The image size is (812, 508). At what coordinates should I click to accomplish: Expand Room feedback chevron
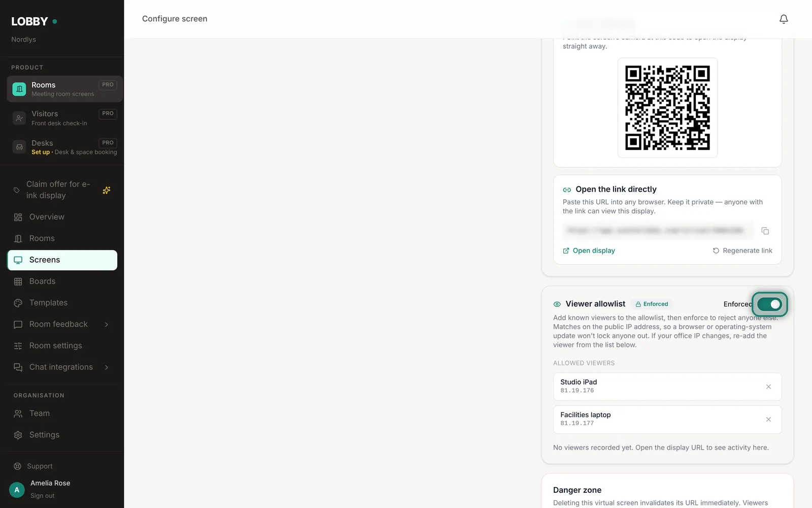pos(107,324)
